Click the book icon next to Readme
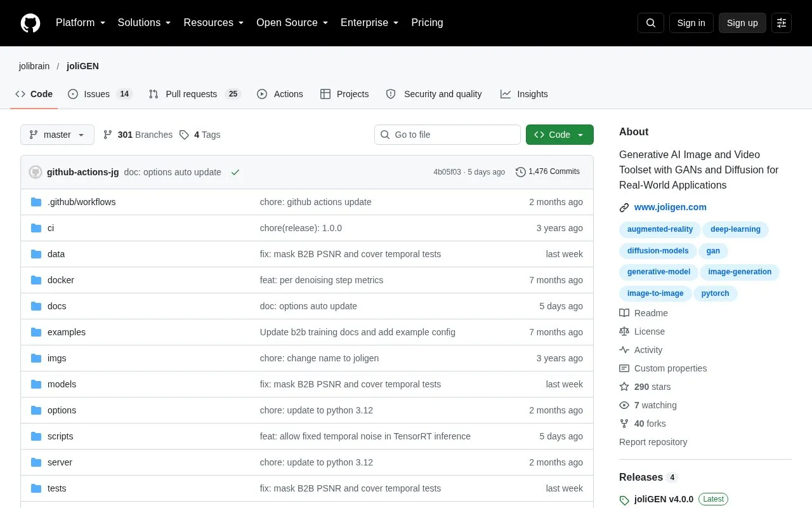812x508 pixels. click(x=624, y=313)
